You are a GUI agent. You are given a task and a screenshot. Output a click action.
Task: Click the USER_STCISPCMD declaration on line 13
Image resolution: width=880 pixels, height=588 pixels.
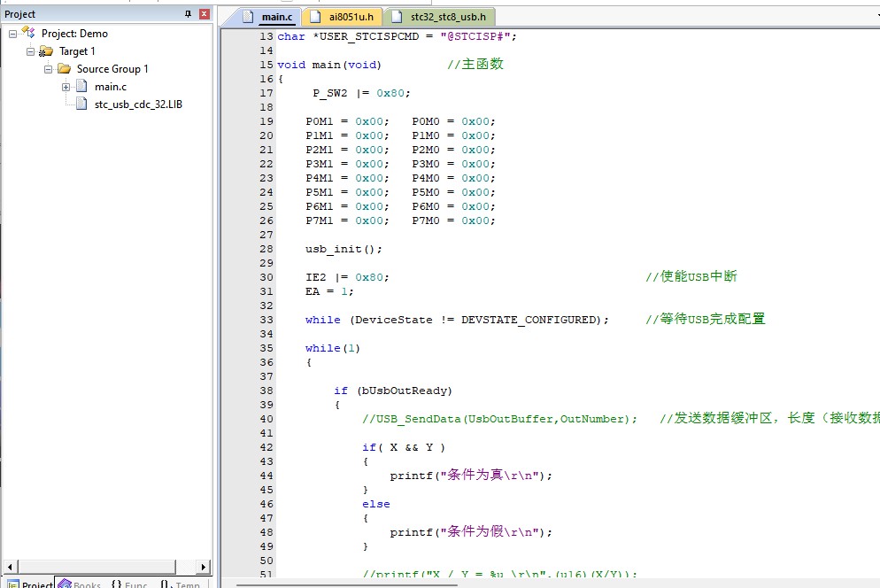(397, 36)
